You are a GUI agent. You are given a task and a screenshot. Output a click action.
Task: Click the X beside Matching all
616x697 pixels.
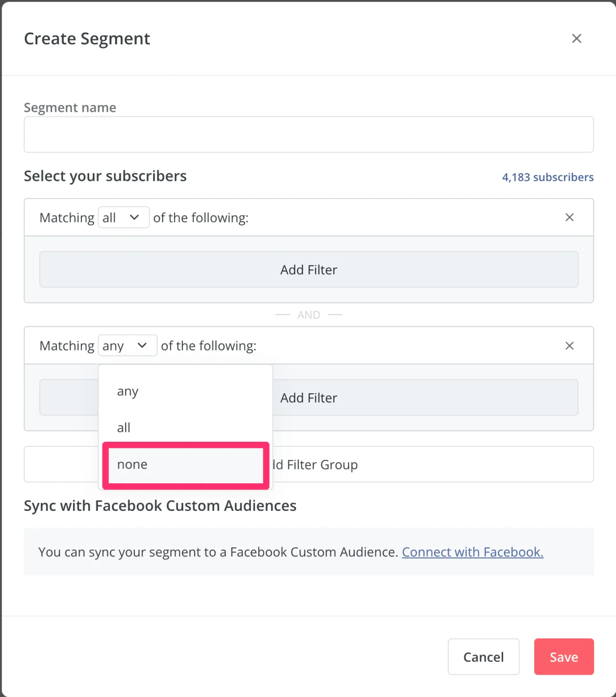570,217
